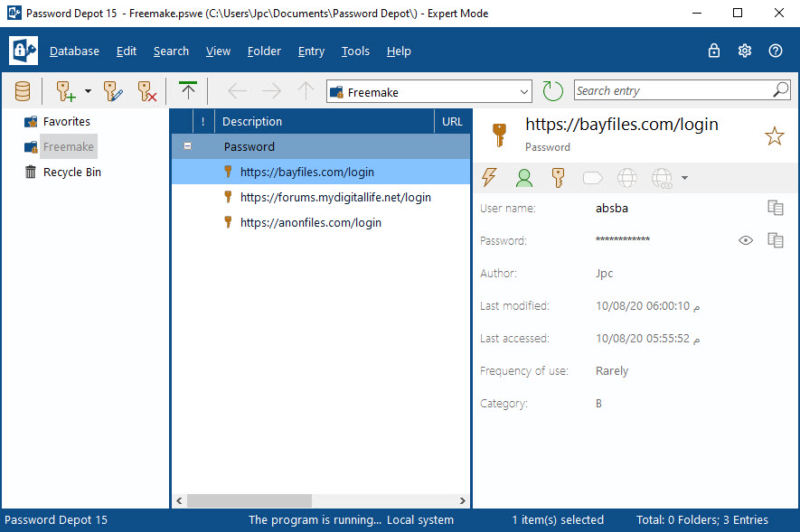The height and width of the screenshot is (532, 800).
Task: Open the Recycle Bin
Action: [x=72, y=173]
